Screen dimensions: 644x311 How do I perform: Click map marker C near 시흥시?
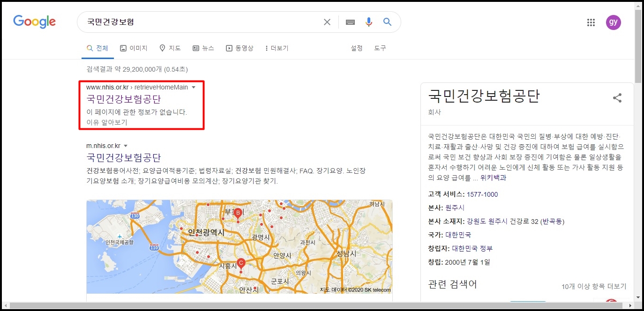[x=241, y=264]
